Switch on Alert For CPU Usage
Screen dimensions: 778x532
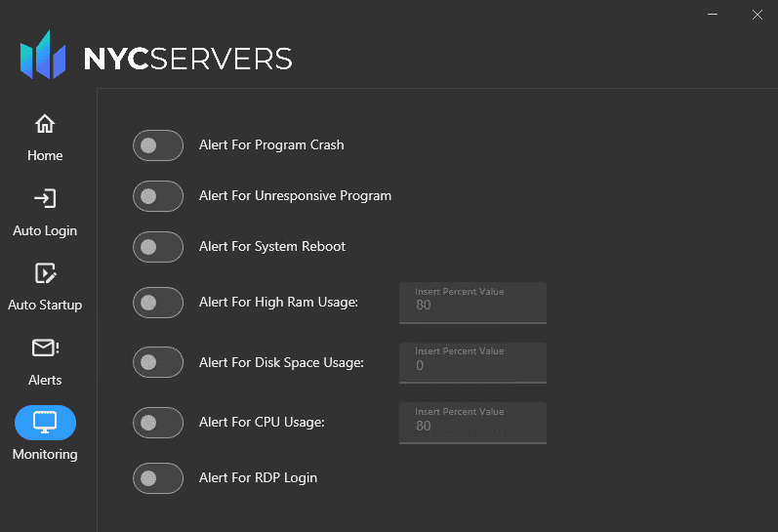158,423
